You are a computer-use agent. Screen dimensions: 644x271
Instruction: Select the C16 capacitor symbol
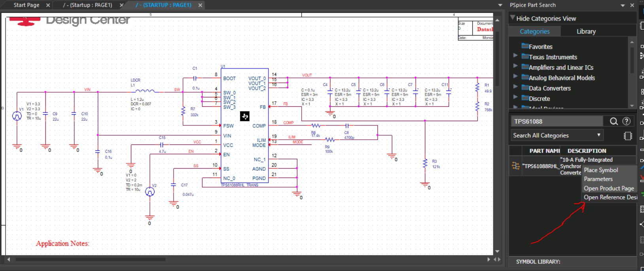98,152
